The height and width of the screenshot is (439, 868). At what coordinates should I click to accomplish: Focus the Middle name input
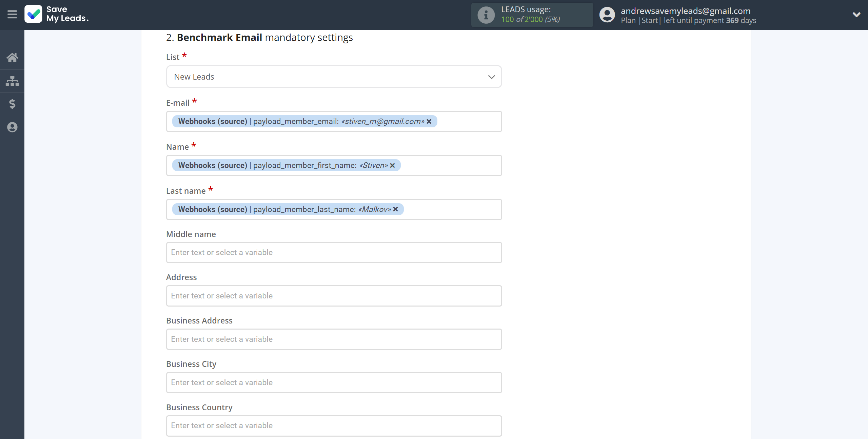[334, 253]
